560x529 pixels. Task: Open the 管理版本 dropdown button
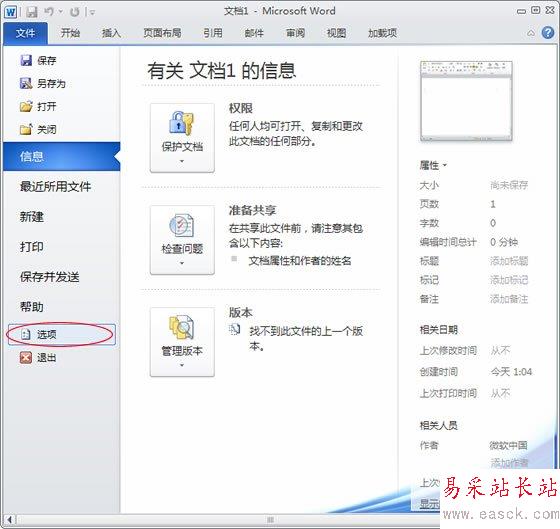(x=182, y=342)
